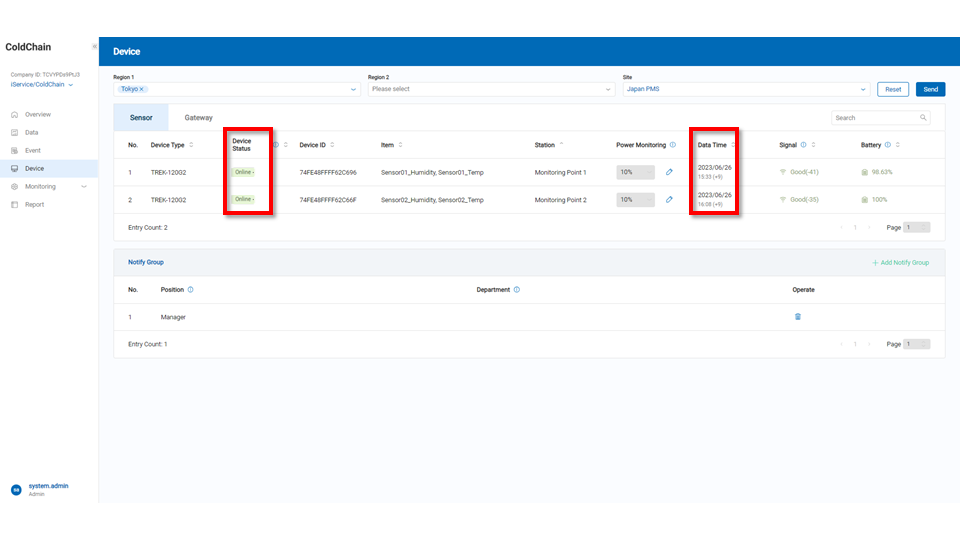Click the edit pencil for Monitoring Point 1
This screenshot has height=540, width=960.
669,172
